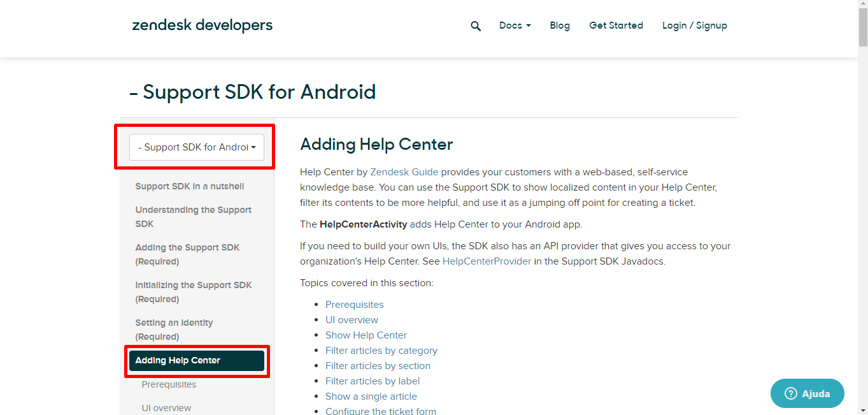Click the Adding Help Center heading
Image resolution: width=868 pixels, height=415 pixels.
[x=376, y=144]
